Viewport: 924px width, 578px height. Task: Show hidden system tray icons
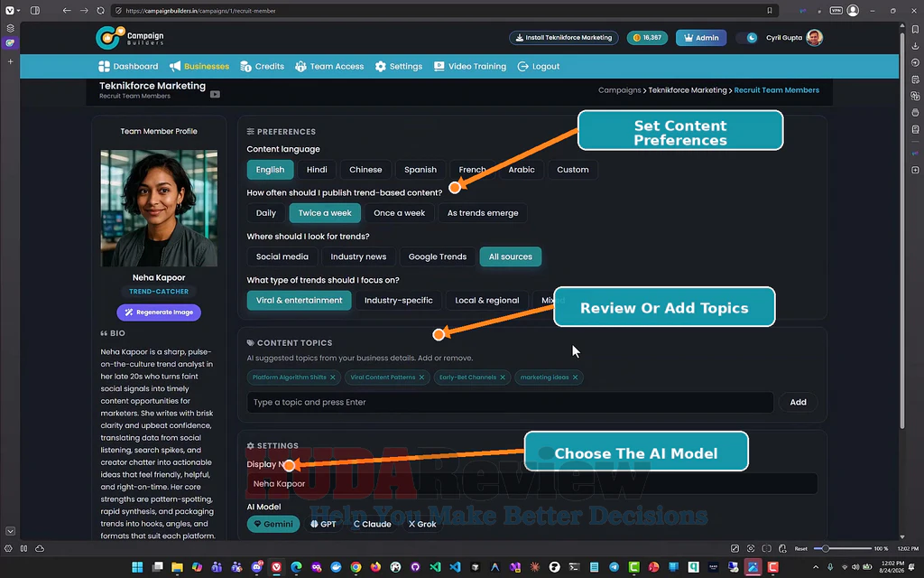(816, 567)
